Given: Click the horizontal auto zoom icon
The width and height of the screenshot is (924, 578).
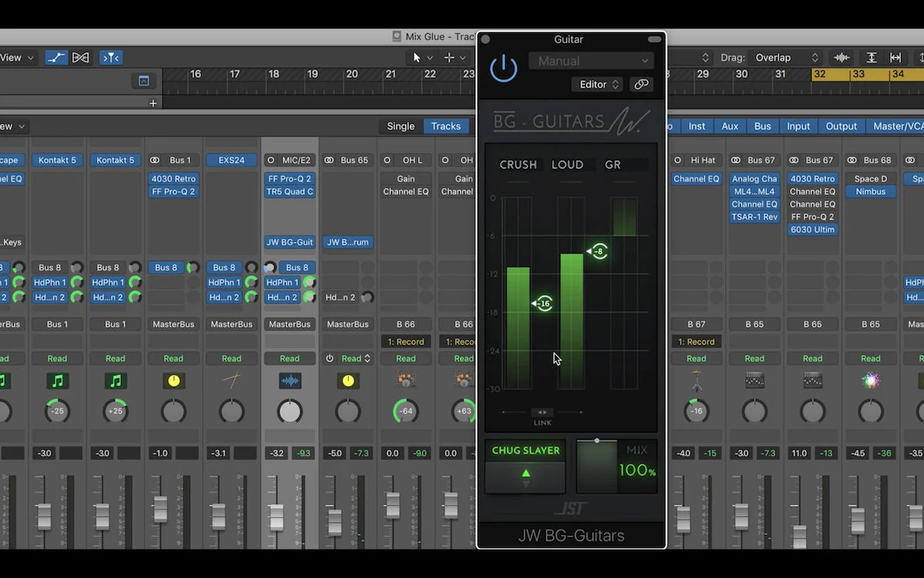Looking at the screenshot, I should coord(896,58).
